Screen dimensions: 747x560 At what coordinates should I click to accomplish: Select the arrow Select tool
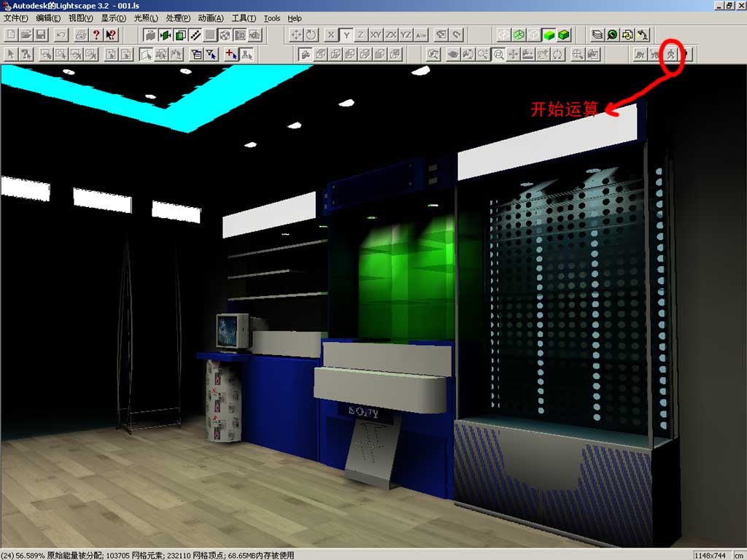[x=10, y=54]
